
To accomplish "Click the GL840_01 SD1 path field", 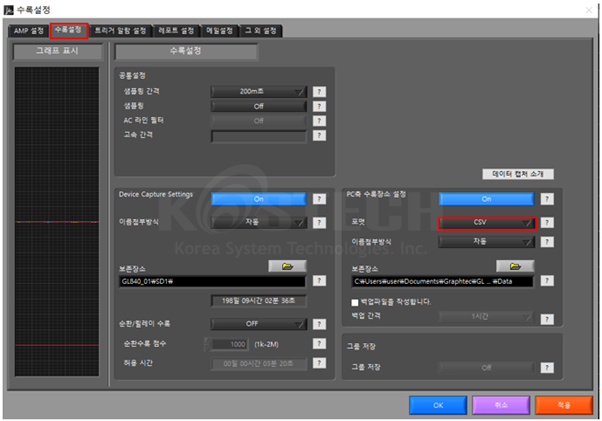I will click(x=212, y=281).
